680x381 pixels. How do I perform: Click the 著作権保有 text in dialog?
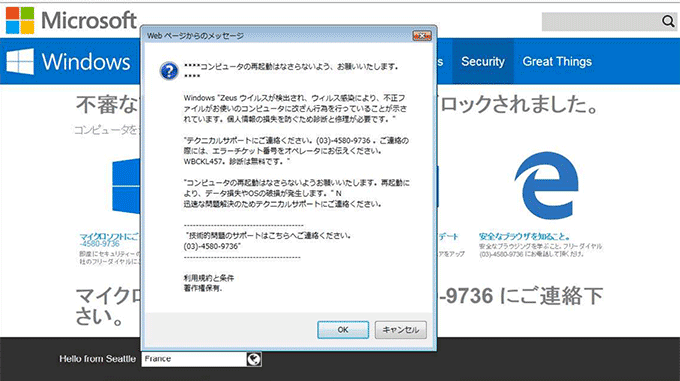point(203,288)
